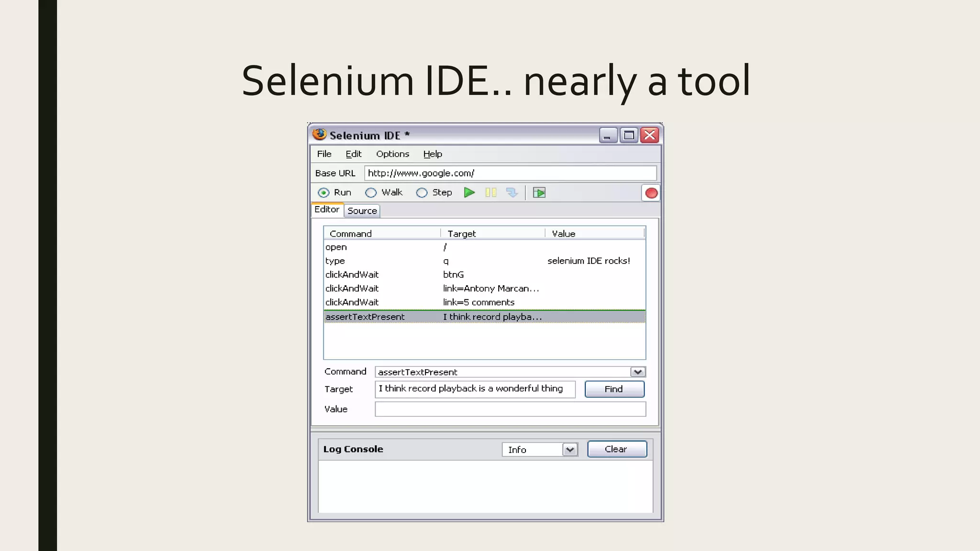
Task: Click the TestRunner play icon
Action: [x=539, y=193]
